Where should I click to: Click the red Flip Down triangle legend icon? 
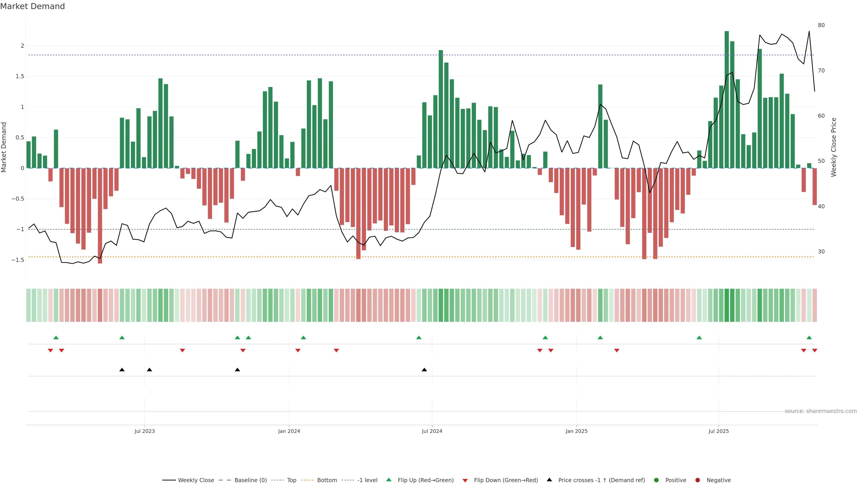(x=465, y=481)
